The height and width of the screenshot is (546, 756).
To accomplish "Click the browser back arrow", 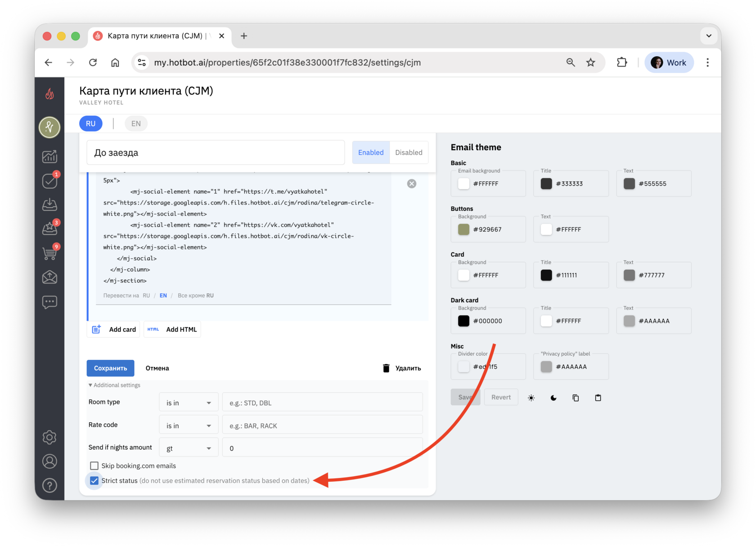I will 49,63.
